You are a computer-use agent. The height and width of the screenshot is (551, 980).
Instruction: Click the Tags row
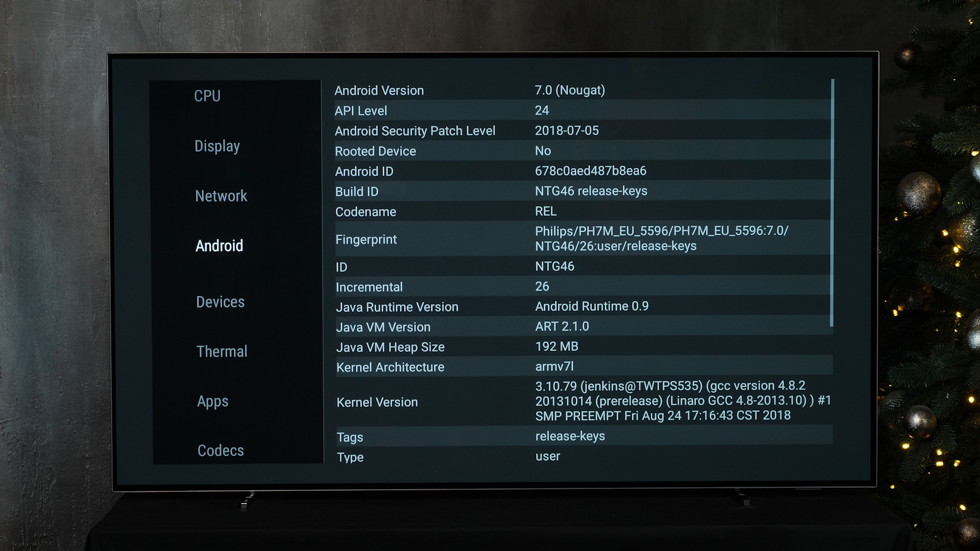pyautogui.click(x=583, y=436)
